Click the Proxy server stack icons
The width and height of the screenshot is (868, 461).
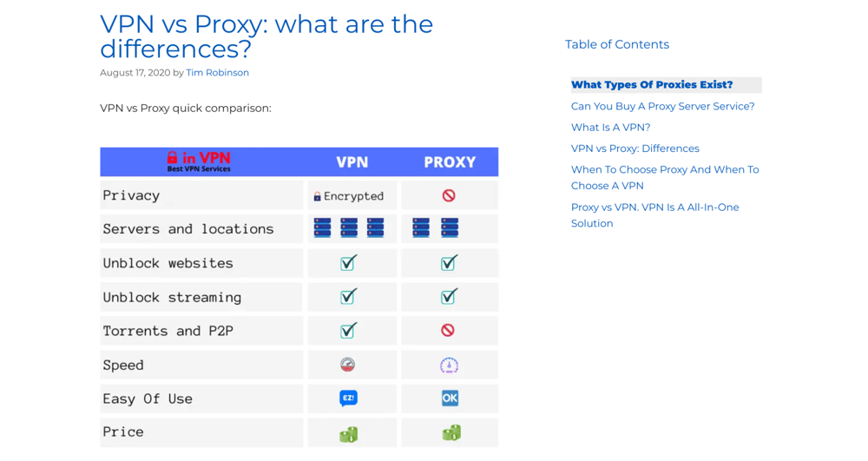tap(436, 228)
